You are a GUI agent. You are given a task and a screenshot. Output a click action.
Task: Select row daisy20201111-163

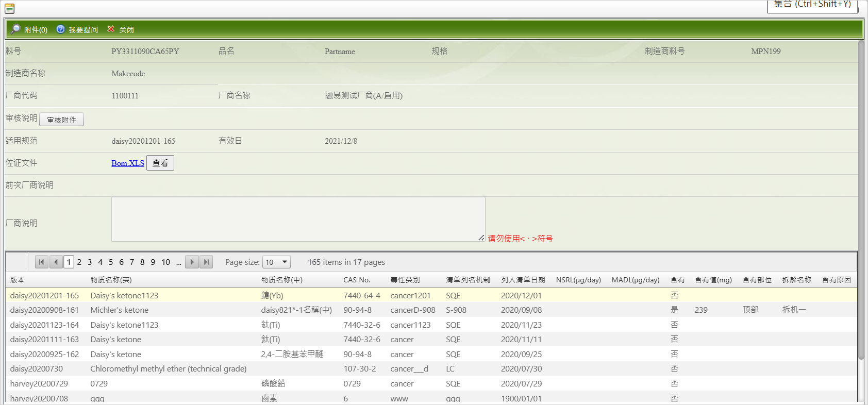point(431,339)
